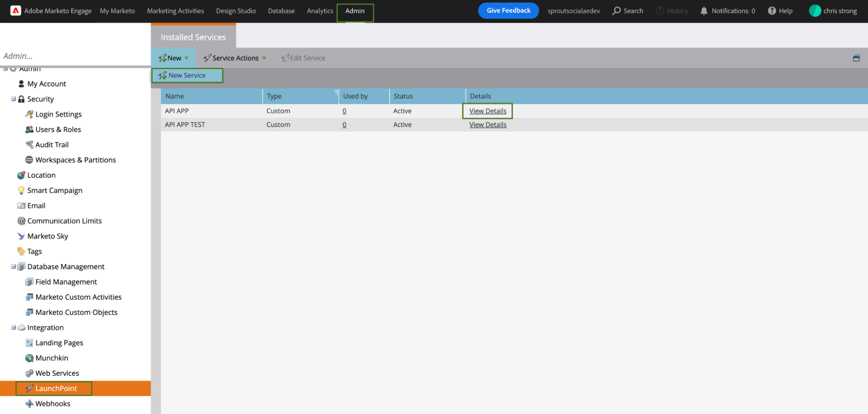Choose New Service from the menu
868x414 pixels.
187,76
